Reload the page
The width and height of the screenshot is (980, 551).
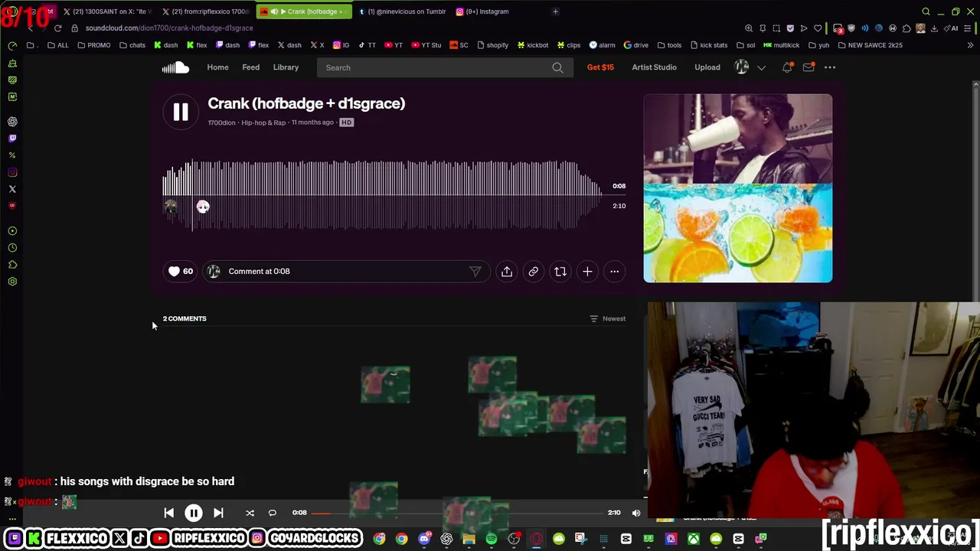point(57,28)
